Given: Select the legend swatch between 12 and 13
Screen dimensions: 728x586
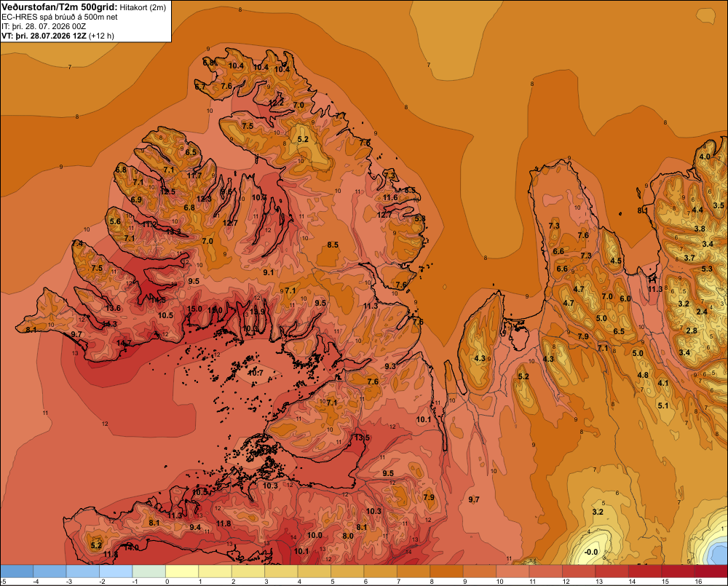Looking at the screenshot, I should (579, 571).
